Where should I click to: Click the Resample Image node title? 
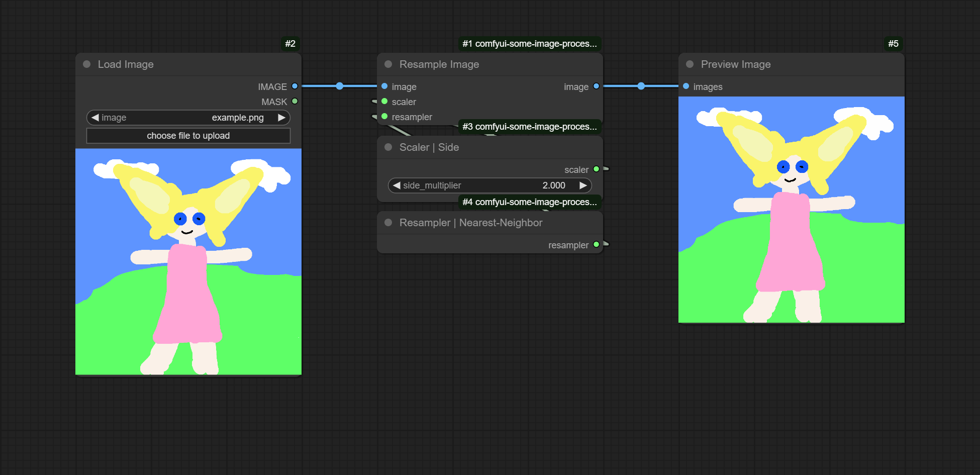coord(439,64)
